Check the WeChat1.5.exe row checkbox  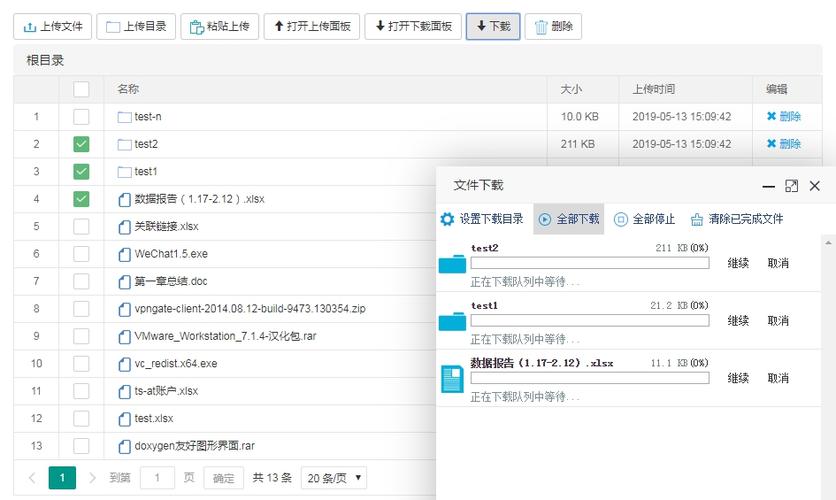point(81,254)
